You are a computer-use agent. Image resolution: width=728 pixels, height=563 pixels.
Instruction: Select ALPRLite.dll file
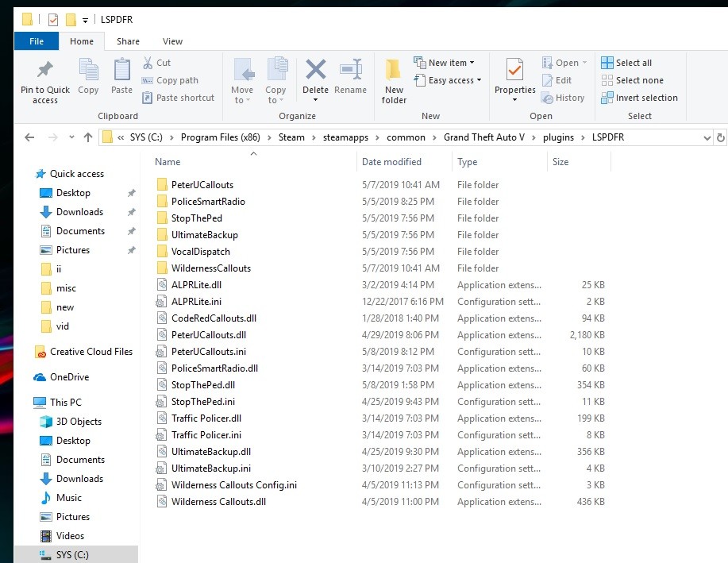196,285
